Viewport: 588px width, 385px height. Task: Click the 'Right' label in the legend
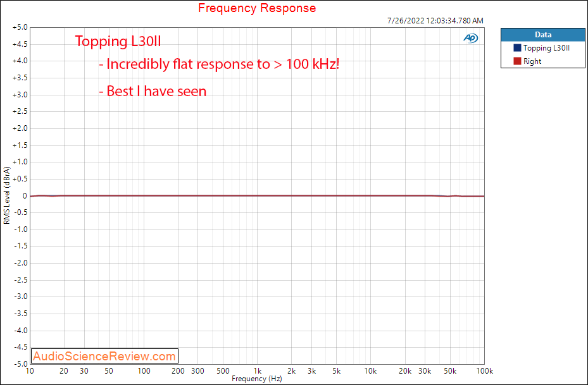(x=532, y=61)
